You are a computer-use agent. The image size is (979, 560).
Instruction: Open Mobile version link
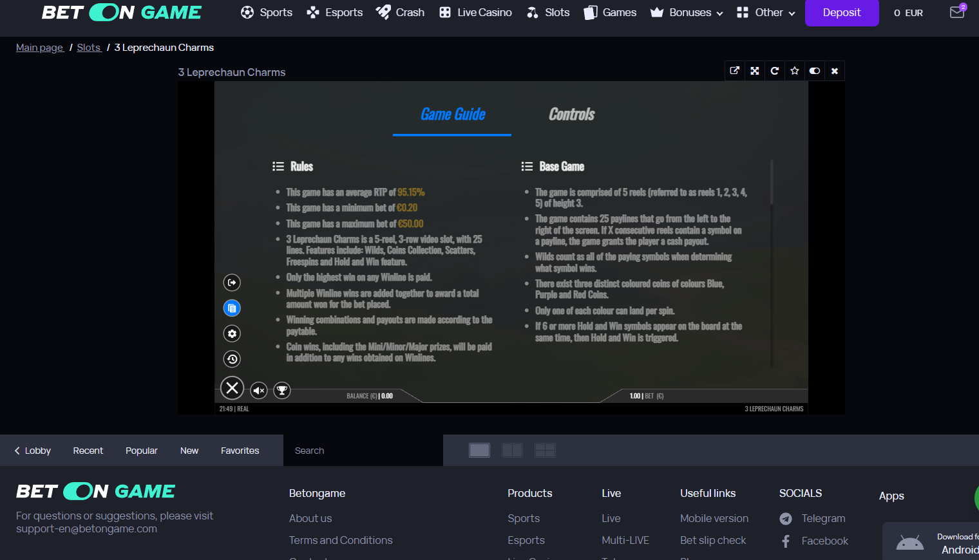(714, 518)
